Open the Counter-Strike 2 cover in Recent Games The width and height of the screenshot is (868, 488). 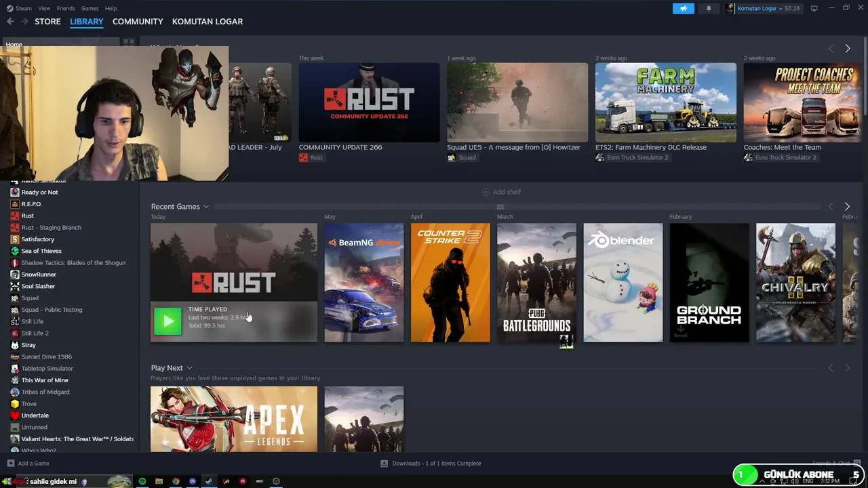coord(450,283)
